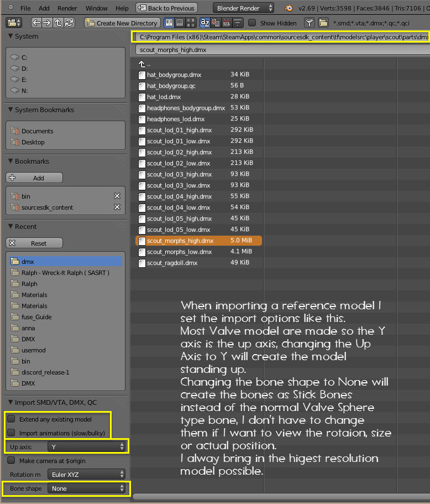Image resolution: width=430 pixels, height=504 pixels.
Task: Remove the 'sourcesdk_content' bookmark
Action: point(117,207)
